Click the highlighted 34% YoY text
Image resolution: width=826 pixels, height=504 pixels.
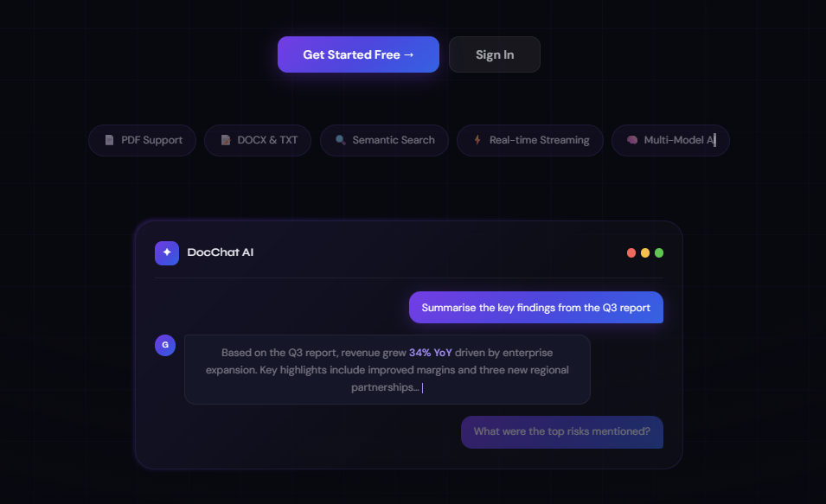(x=432, y=353)
